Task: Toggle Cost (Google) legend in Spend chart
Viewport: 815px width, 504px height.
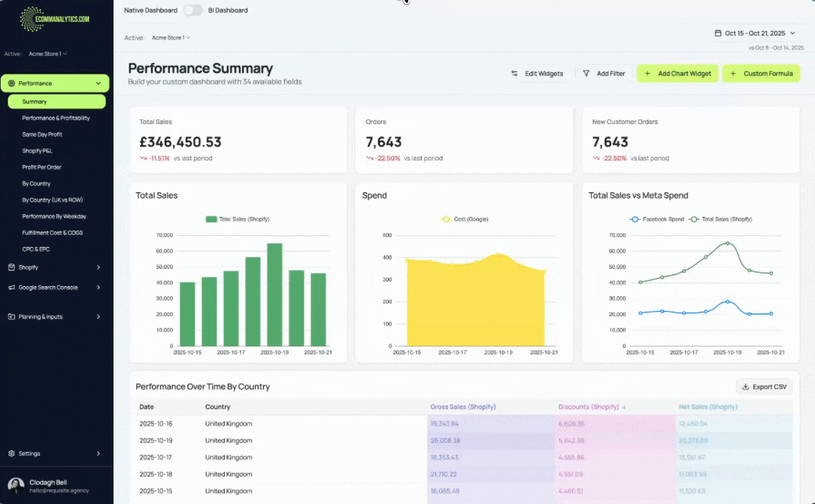Action: coord(464,218)
